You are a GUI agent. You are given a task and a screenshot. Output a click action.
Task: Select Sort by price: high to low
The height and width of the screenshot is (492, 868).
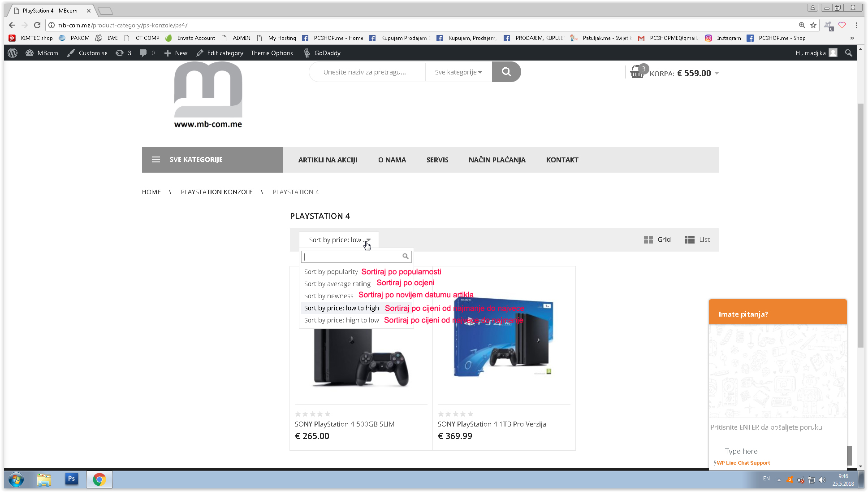point(341,320)
